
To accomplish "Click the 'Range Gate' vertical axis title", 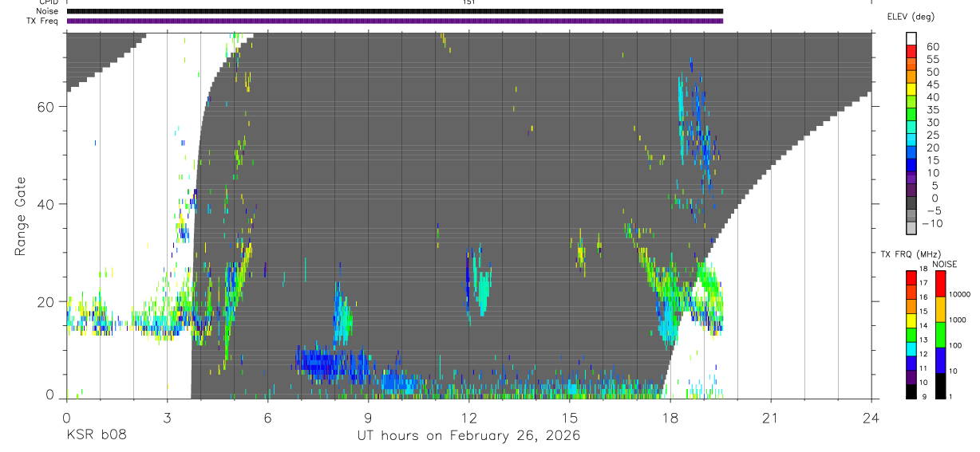I will pos(20,216).
